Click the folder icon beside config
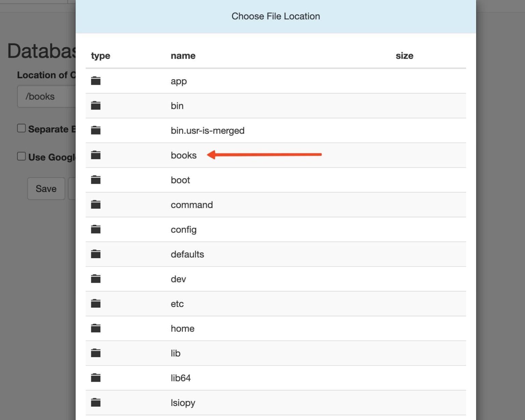 point(96,229)
